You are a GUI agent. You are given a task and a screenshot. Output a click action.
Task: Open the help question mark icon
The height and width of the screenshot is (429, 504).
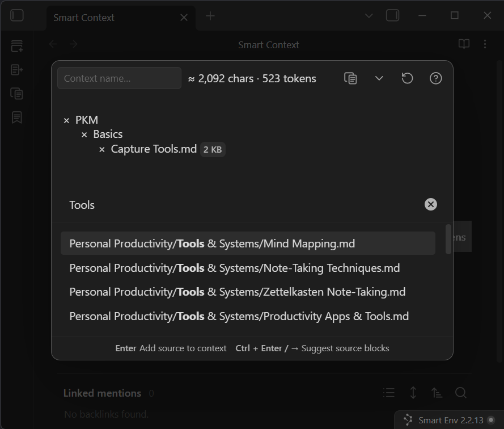tap(435, 78)
